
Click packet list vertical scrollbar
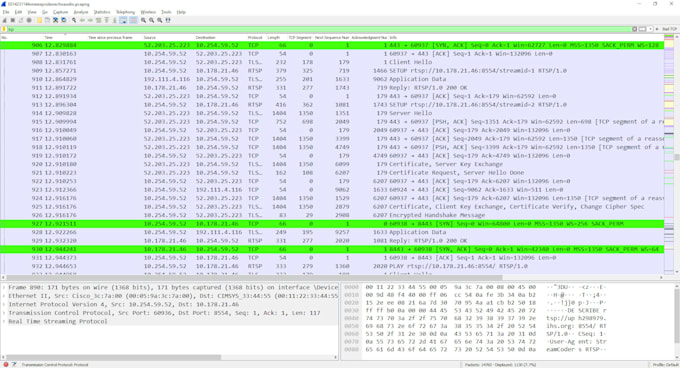click(x=677, y=156)
